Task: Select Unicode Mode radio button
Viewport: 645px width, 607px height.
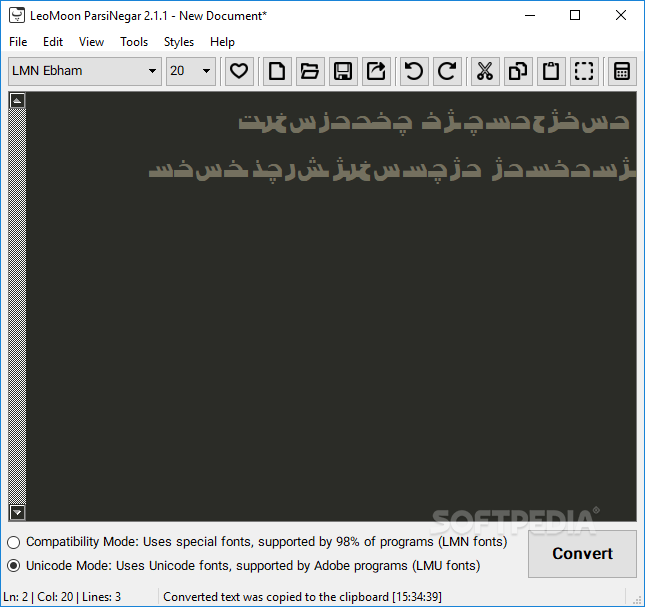Action: [x=14, y=566]
